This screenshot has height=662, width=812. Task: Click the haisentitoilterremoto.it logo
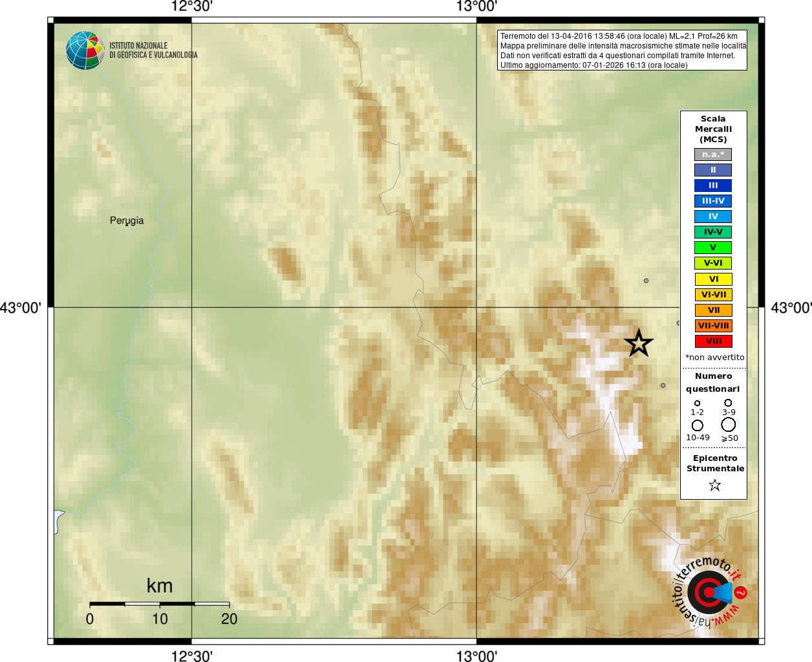click(709, 592)
